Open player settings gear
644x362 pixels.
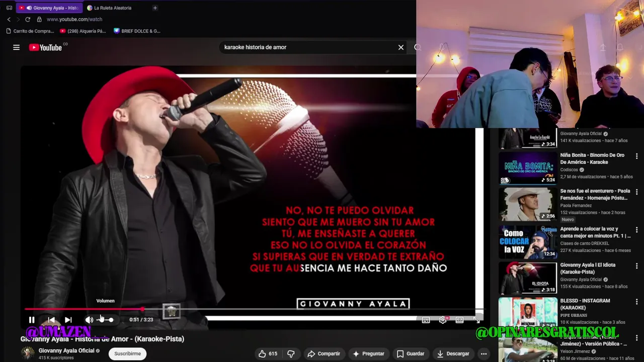443,320
